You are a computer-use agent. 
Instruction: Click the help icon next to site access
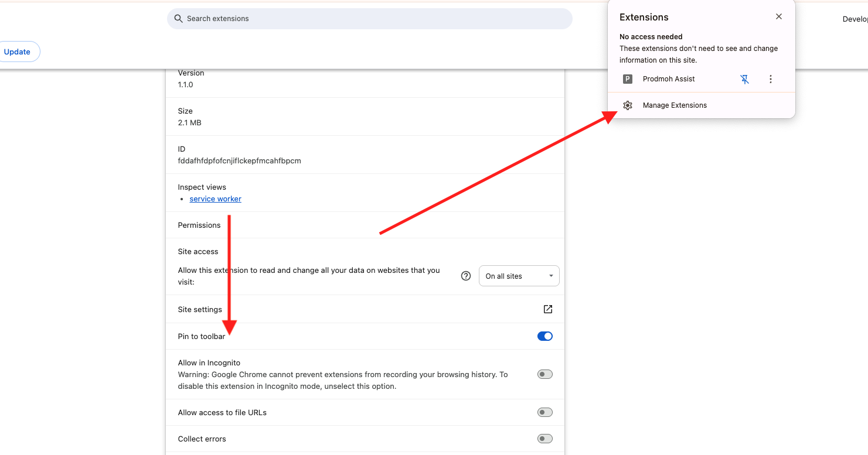point(465,275)
